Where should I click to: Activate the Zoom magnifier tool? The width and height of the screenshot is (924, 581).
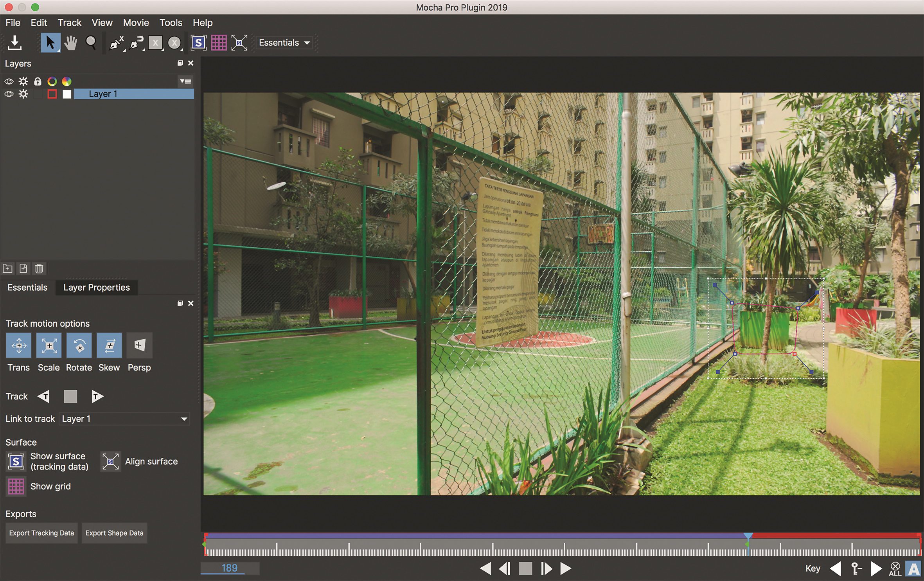point(91,42)
